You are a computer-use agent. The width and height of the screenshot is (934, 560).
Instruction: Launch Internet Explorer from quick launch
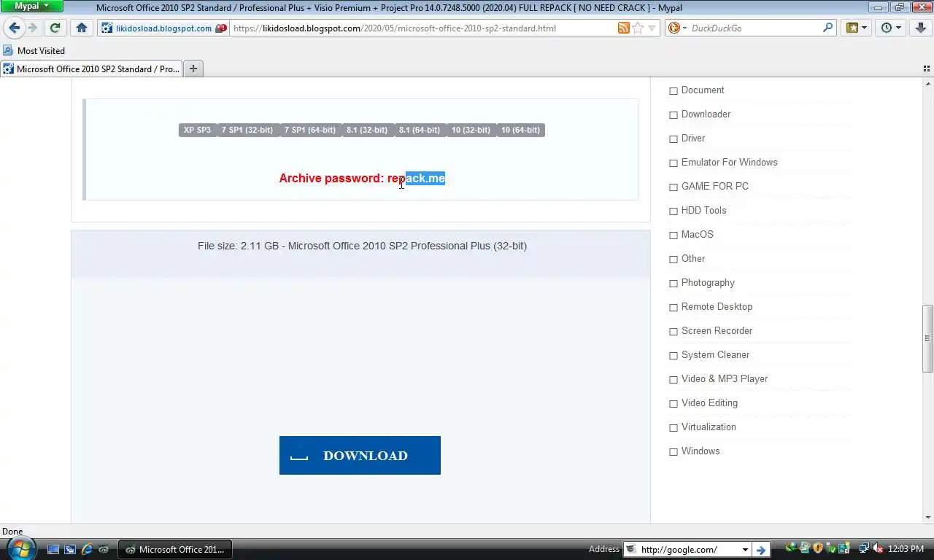point(87,549)
